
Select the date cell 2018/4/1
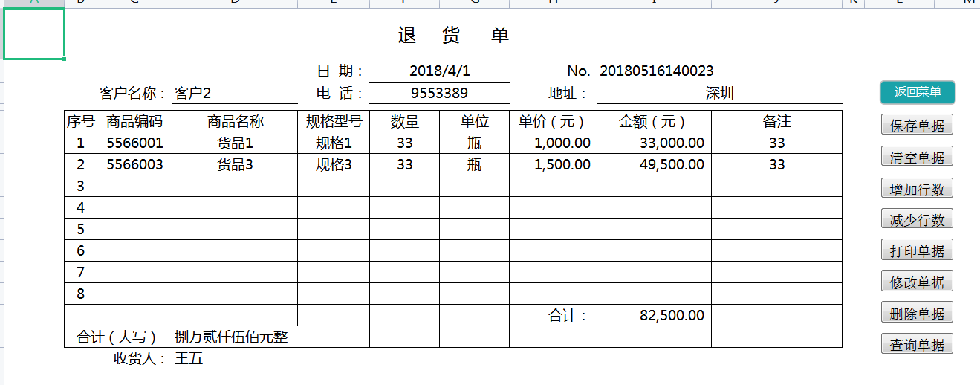[x=439, y=71]
